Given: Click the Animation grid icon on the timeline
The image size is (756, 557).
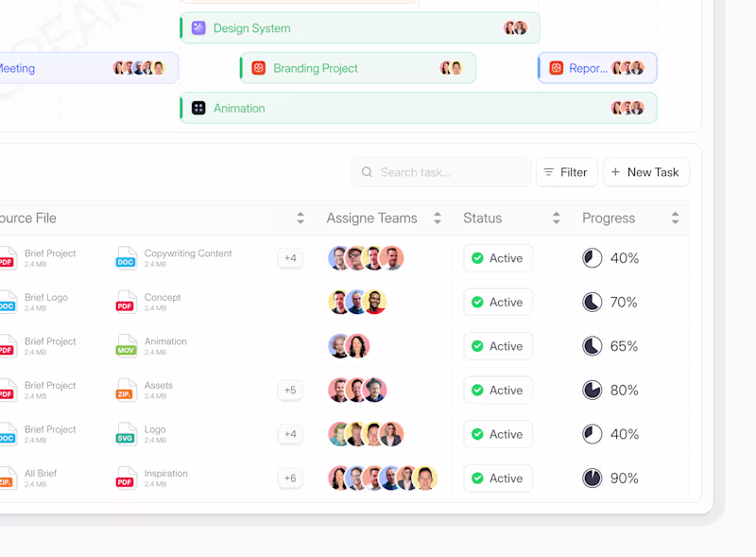Looking at the screenshot, I should pos(198,108).
